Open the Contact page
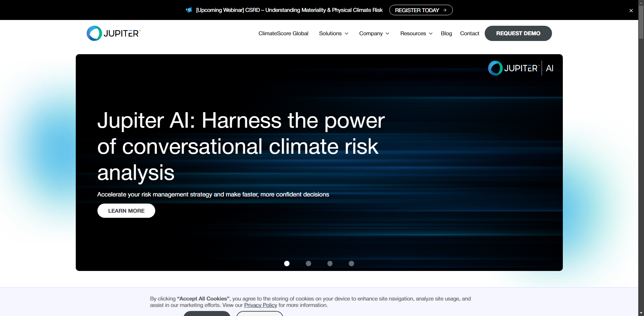 pyautogui.click(x=469, y=33)
